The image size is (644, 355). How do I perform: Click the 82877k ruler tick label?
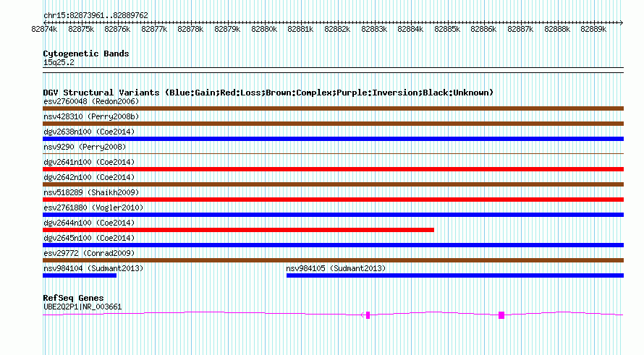pos(154,29)
